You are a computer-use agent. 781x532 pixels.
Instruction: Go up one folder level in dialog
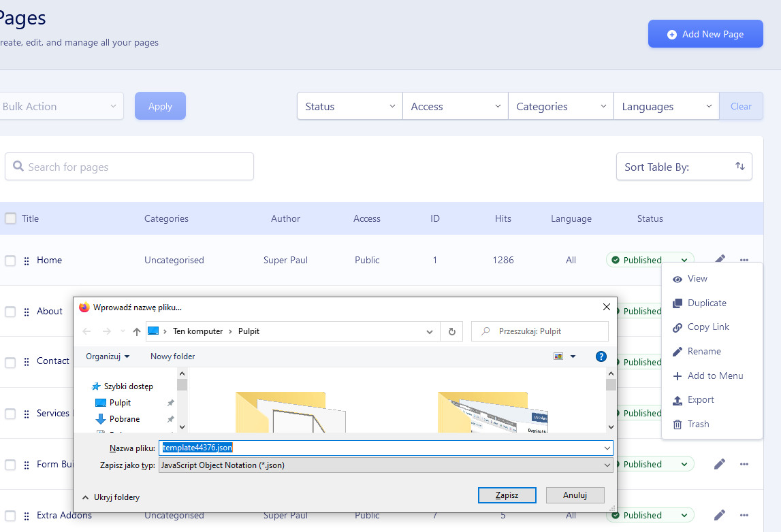137,331
